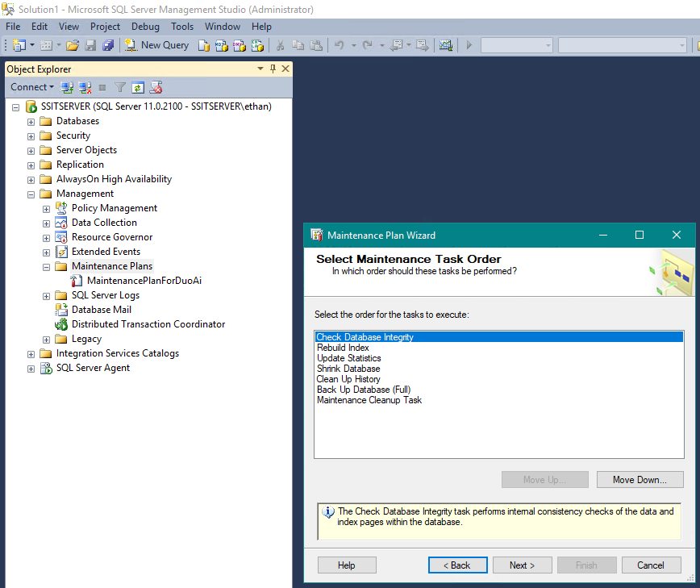Click the Open File folder icon
700x588 pixels.
[73, 45]
